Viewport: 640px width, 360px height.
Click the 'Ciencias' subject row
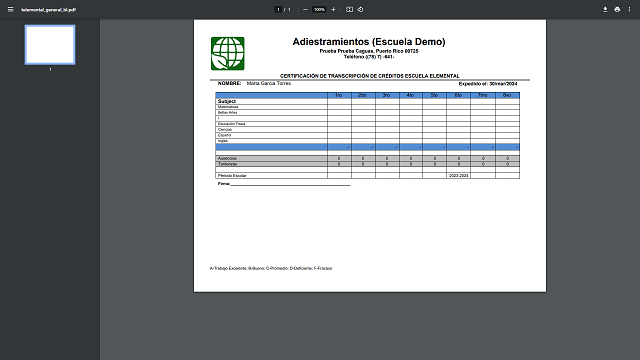point(367,129)
